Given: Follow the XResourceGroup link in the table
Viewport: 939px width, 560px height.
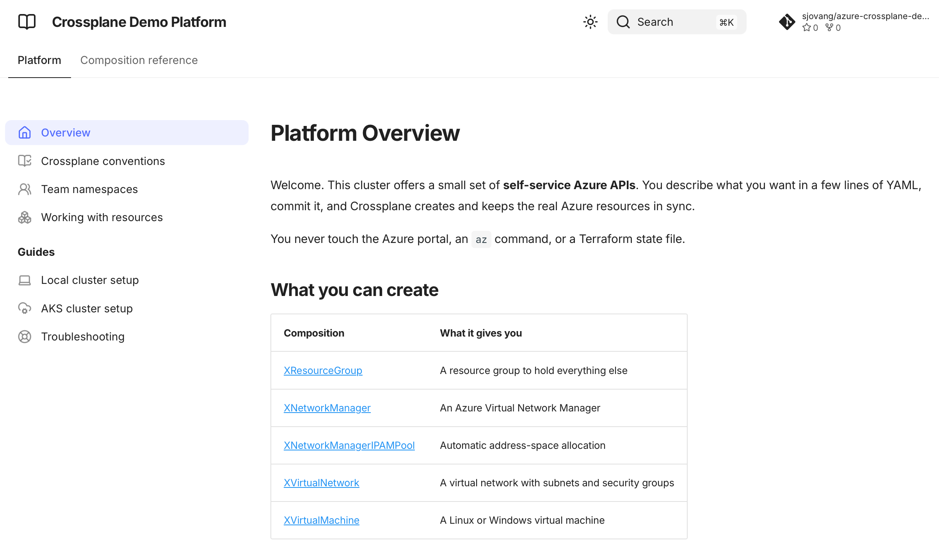Looking at the screenshot, I should (x=323, y=370).
